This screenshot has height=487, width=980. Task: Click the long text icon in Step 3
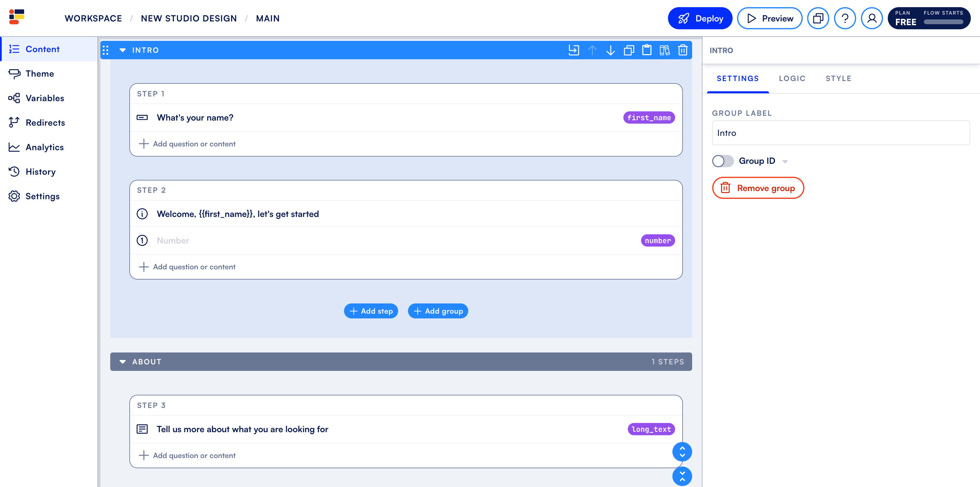[x=142, y=429]
